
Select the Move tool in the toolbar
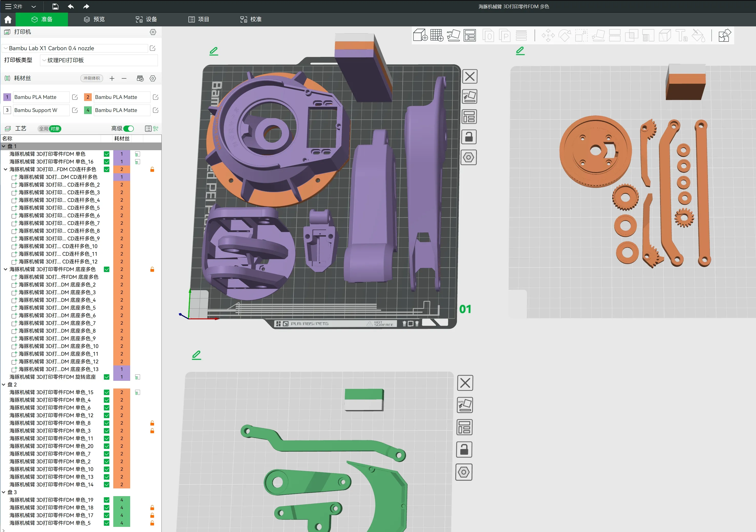point(548,35)
